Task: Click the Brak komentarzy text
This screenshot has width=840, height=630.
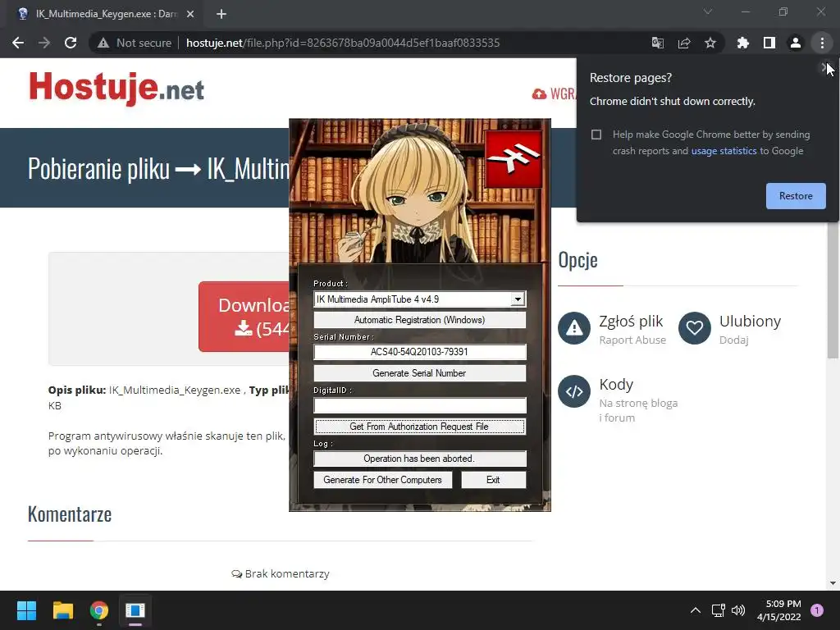Action: (287, 573)
